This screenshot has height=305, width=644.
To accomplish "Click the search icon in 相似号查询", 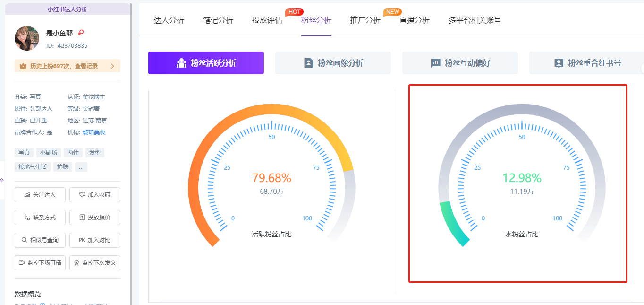I will [x=25, y=240].
